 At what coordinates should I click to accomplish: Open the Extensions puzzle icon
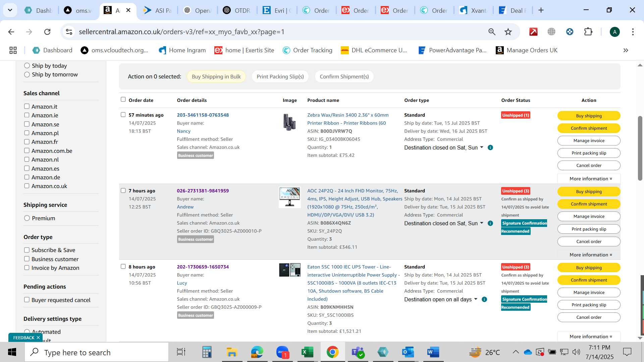point(588,32)
